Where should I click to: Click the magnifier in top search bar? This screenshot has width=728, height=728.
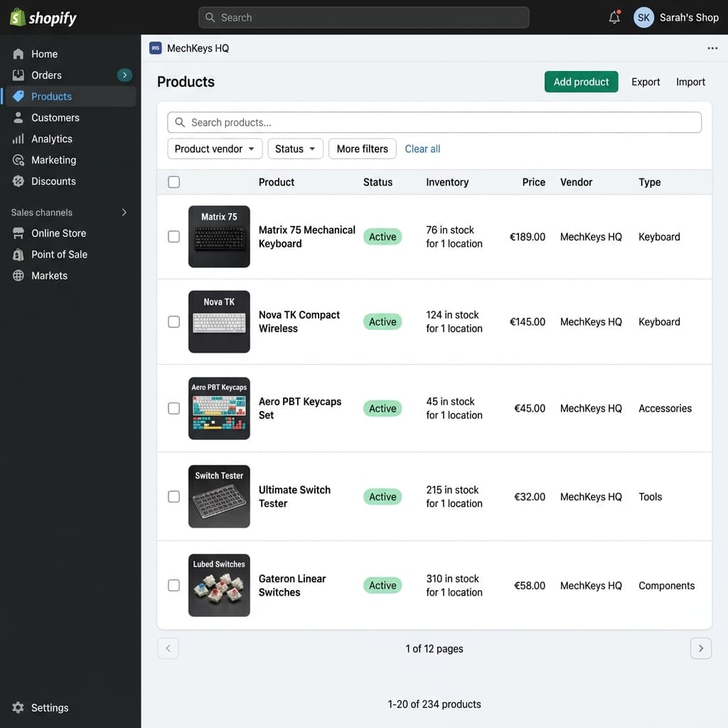point(210,18)
